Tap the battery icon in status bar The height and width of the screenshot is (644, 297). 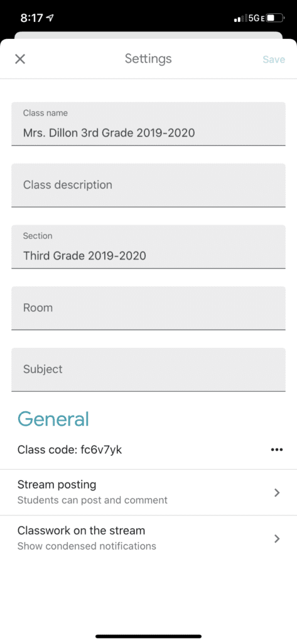click(x=274, y=18)
